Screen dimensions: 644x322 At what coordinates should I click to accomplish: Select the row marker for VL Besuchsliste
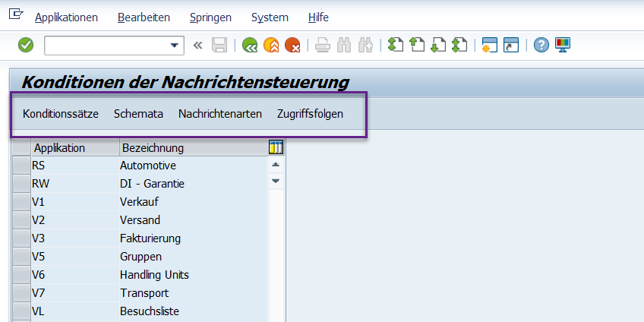[x=22, y=311]
